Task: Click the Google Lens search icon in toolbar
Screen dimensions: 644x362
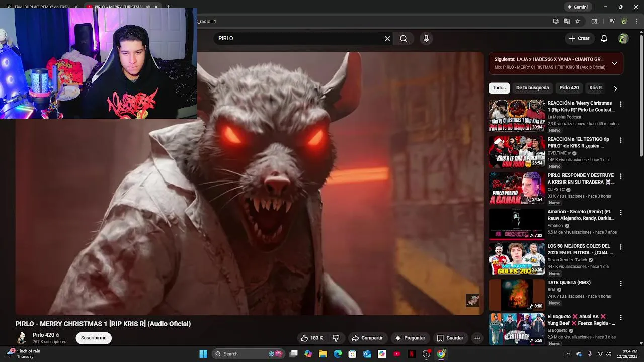Action: (x=594, y=21)
